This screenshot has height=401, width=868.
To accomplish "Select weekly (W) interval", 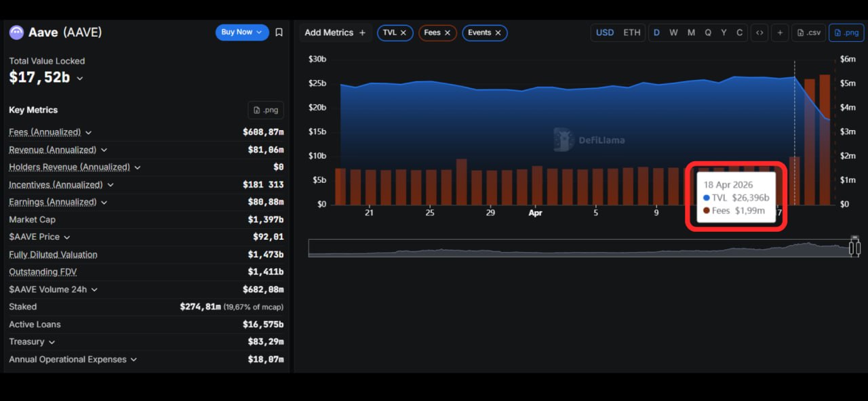I will [673, 33].
